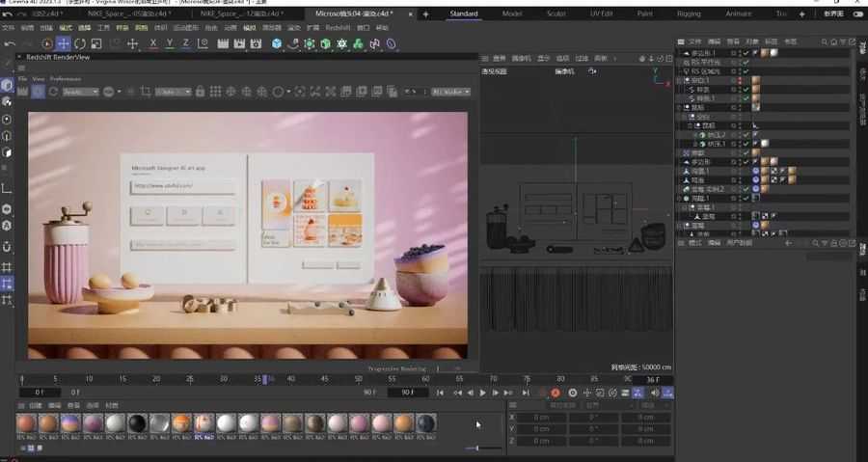Open the RS Shader dropdown in RenderView
The image size is (868, 462).
coord(451,92)
